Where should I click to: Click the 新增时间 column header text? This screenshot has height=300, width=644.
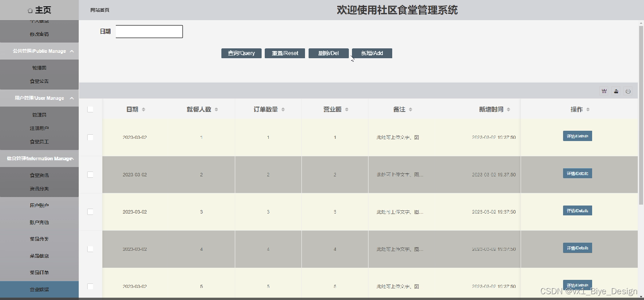(x=491, y=109)
